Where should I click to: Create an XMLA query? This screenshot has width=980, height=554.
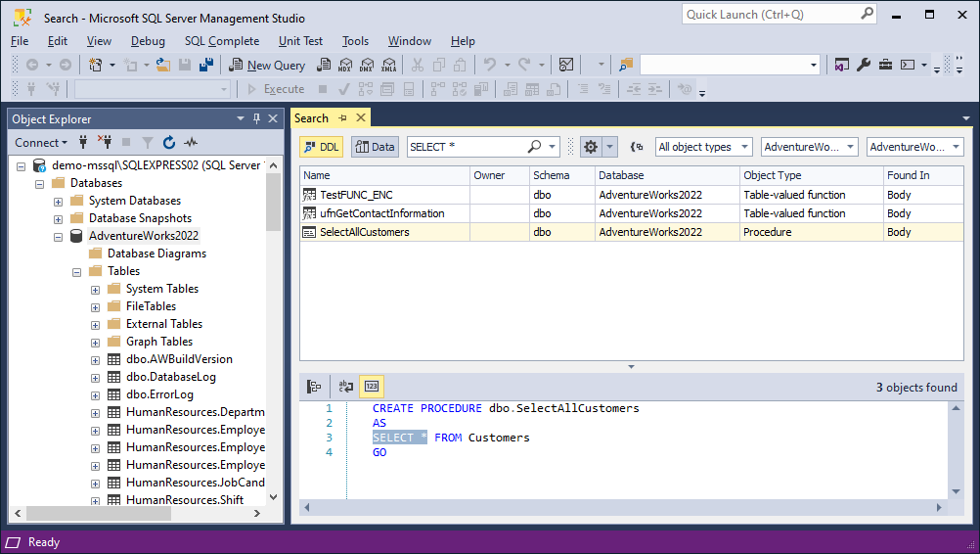(x=388, y=65)
